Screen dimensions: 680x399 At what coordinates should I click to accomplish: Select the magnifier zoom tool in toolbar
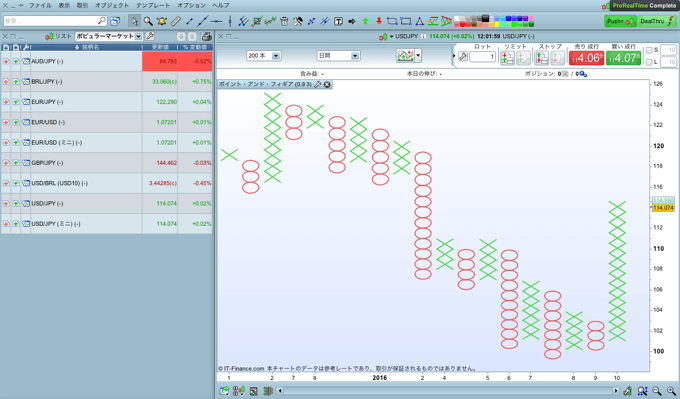pyautogui.click(x=148, y=21)
